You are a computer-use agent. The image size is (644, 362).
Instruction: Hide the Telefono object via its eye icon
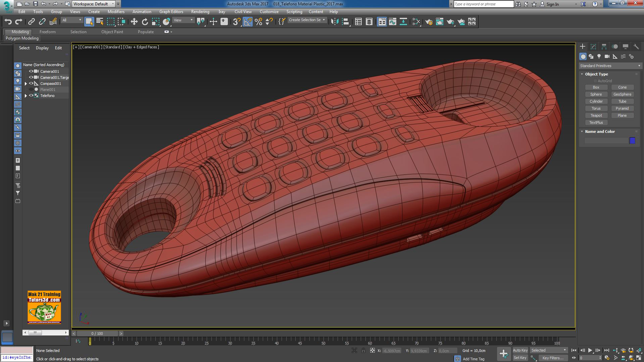click(31, 96)
